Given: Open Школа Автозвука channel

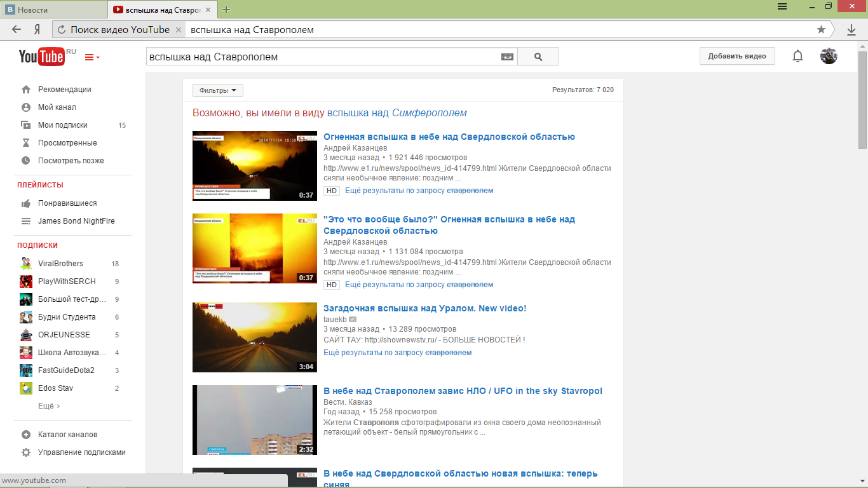Looking at the screenshot, I should click(x=72, y=353).
